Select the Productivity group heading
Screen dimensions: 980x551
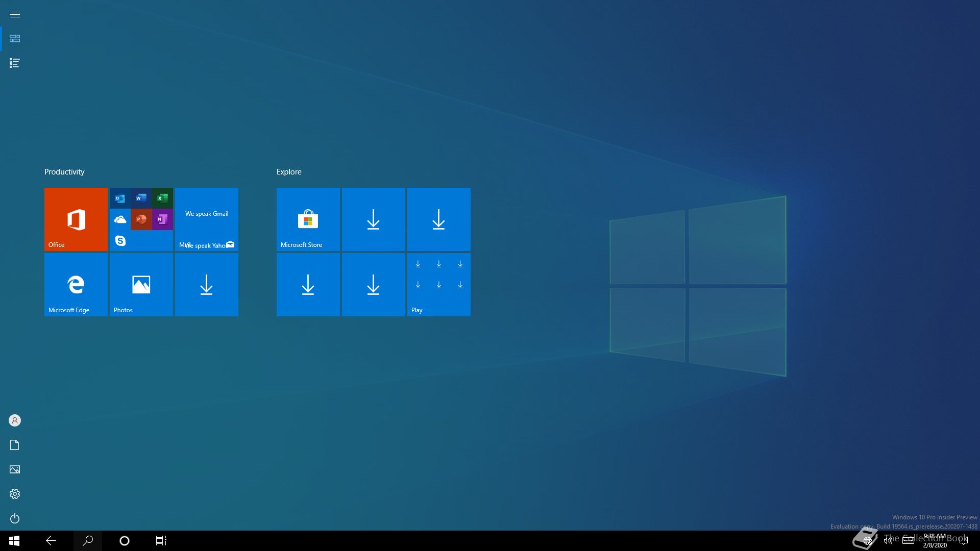(64, 172)
